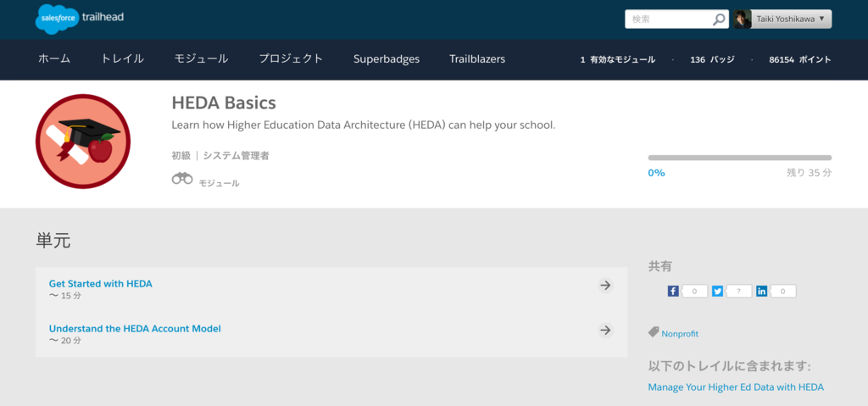This screenshot has width=868, height=406.
Task: Share on LinkedIn icon
Action: coord(762,291)
